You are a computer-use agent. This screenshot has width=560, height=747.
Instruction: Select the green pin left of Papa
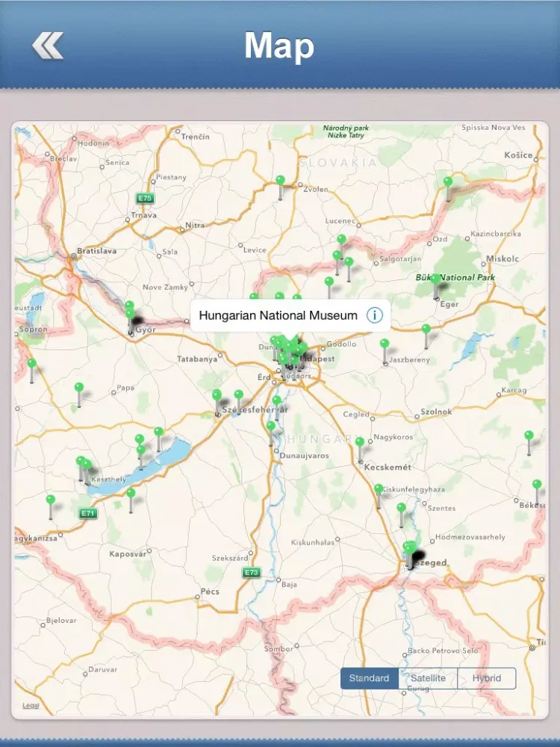tap(79, 387)
